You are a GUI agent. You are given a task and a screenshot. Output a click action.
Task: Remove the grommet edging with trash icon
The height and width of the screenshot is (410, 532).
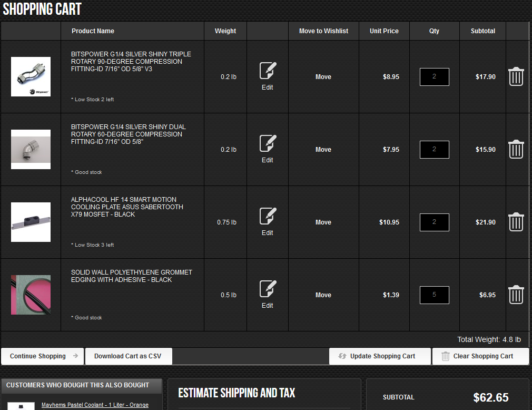click(516, 295)
